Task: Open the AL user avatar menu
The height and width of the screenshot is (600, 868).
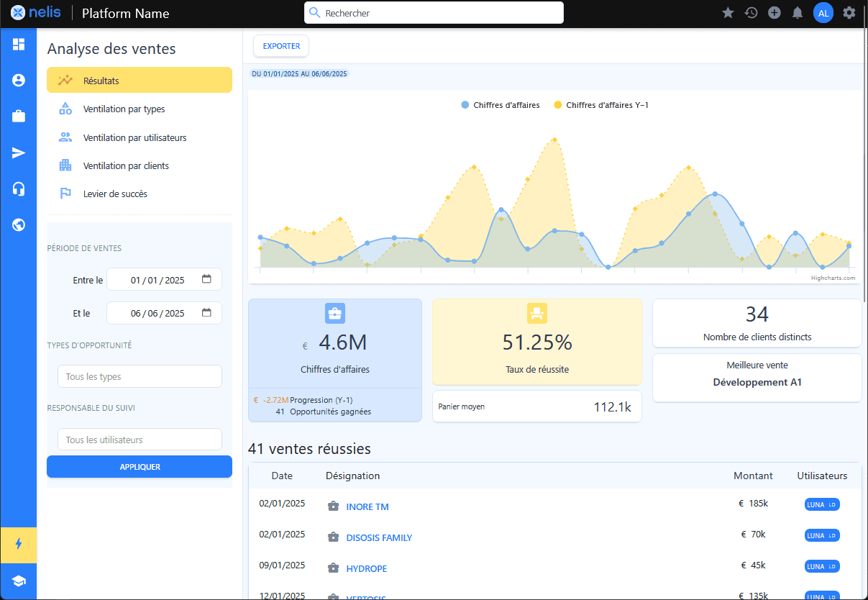Action: (823, 12)
